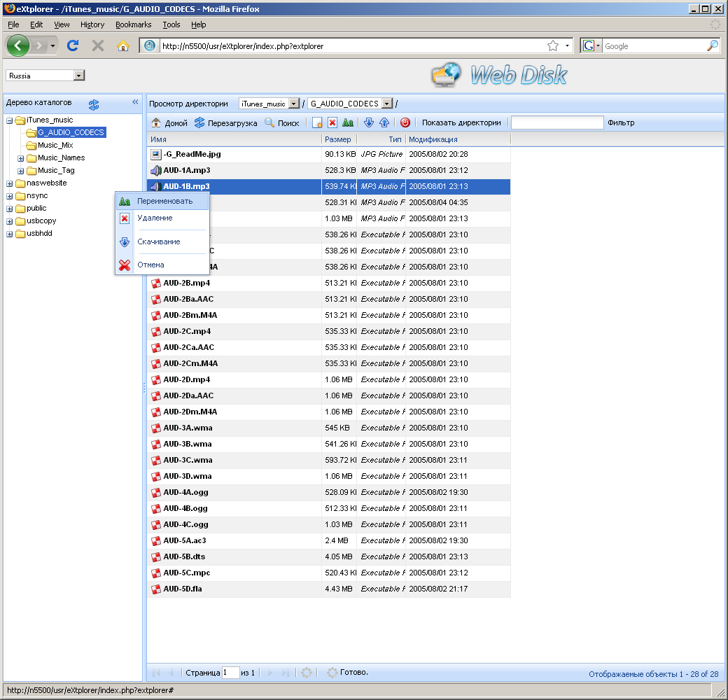Click the first-page pager icon
728x700 pixels.
pyautogui.click(x=156, y=673)
